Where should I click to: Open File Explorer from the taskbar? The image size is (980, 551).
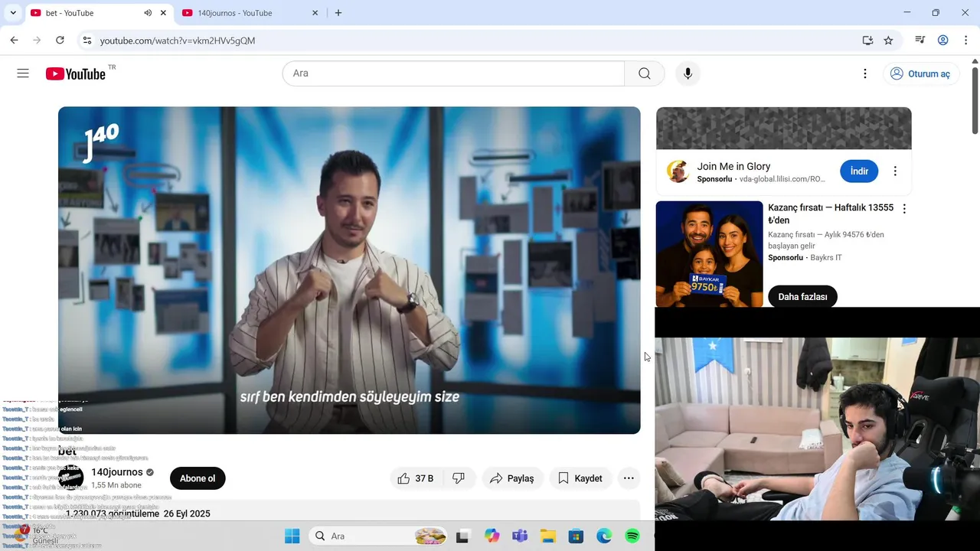(x=547, y=536)
